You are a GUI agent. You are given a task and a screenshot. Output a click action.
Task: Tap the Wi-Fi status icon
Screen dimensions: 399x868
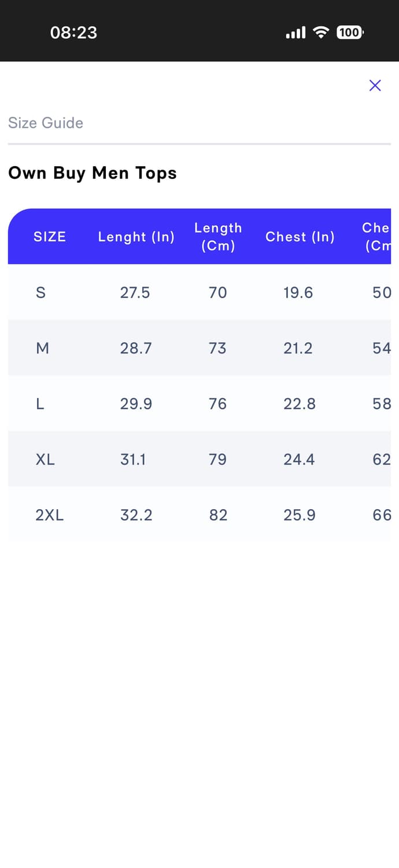tap(320, 32)
